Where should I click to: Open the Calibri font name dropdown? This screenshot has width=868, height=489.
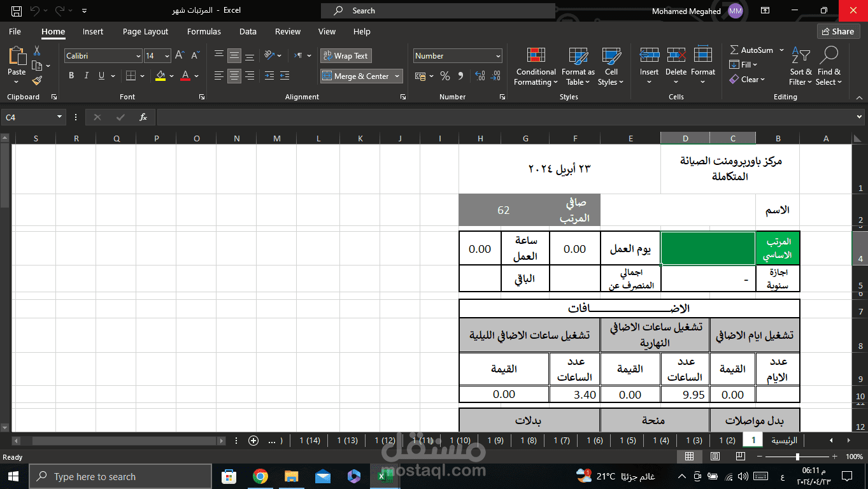point(138,56)
